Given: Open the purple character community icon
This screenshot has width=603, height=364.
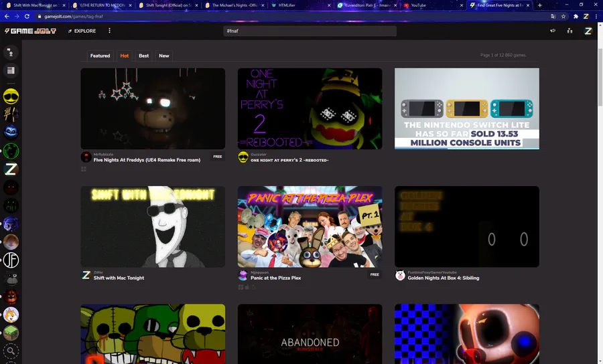Looking at the screenshot, I should 11,224.
